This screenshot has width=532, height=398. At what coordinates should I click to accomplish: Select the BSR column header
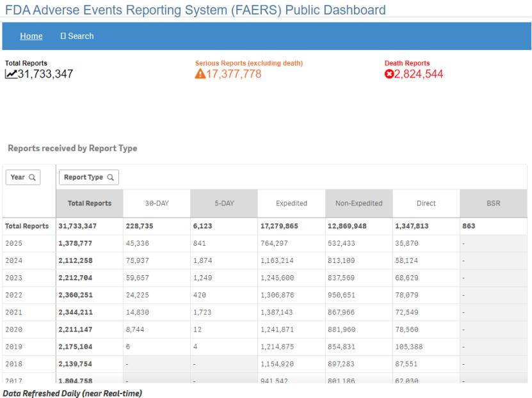pos(494,203)
